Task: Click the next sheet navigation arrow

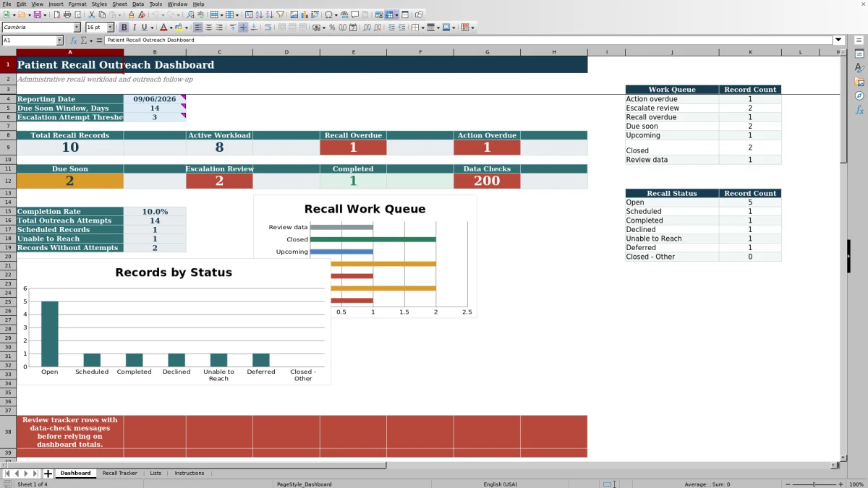Action: point(25,474)
